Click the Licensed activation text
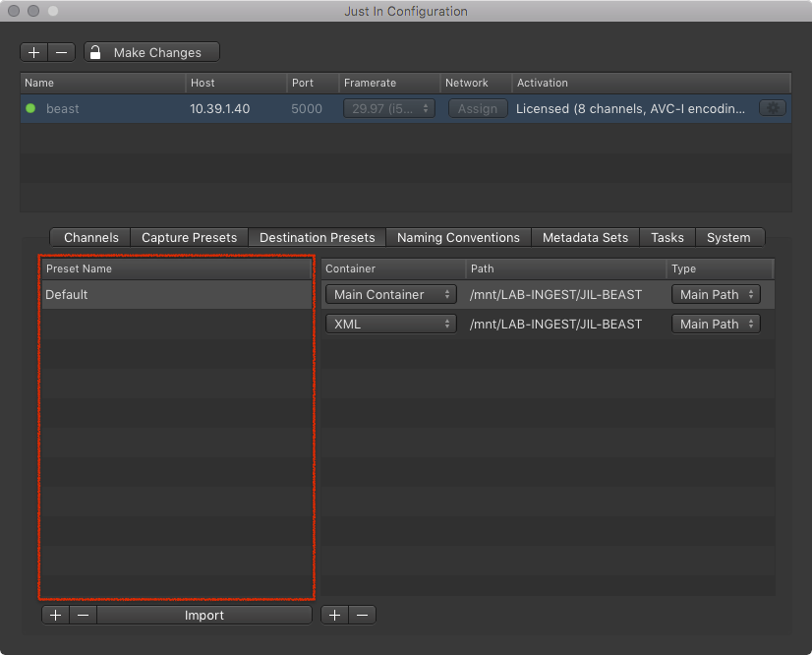This screenshot has width=812, height=655. click(630, 109)
